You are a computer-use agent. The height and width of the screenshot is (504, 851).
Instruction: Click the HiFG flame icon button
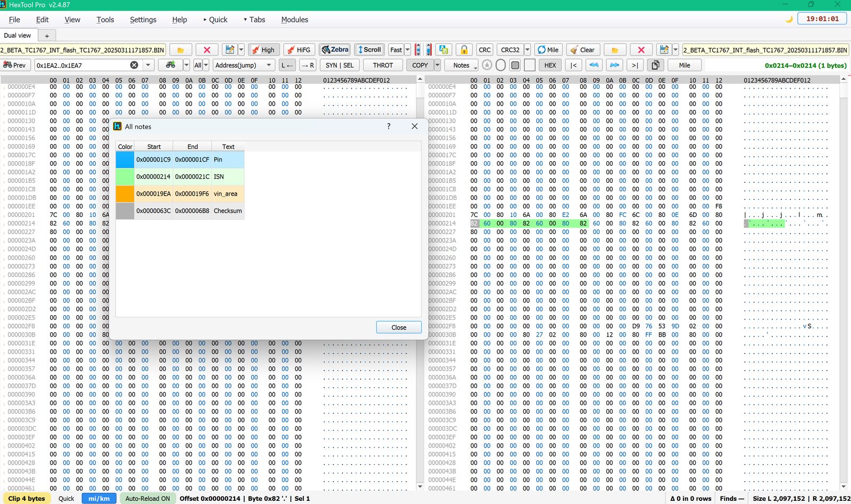pos(299,50)
